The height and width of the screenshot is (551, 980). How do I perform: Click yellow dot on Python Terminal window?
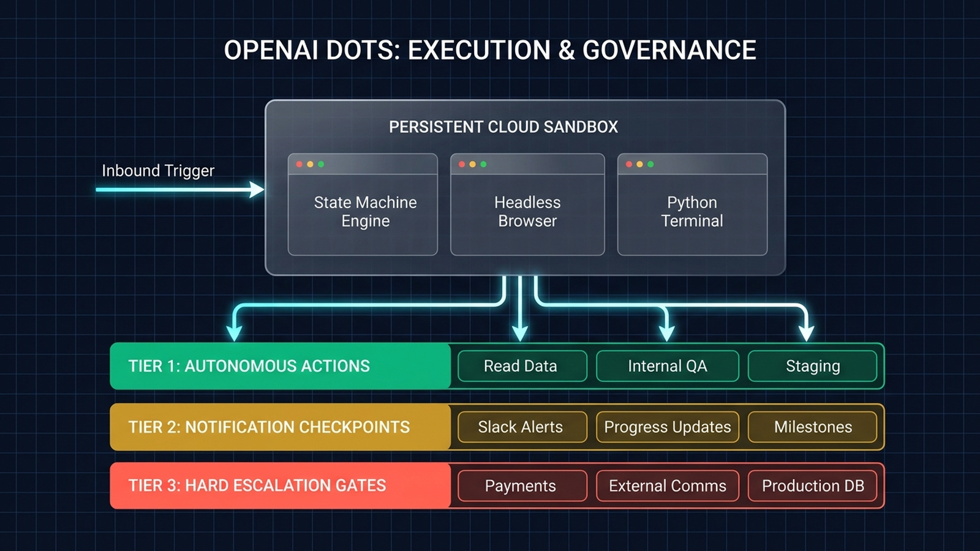(x=639, y=164)
